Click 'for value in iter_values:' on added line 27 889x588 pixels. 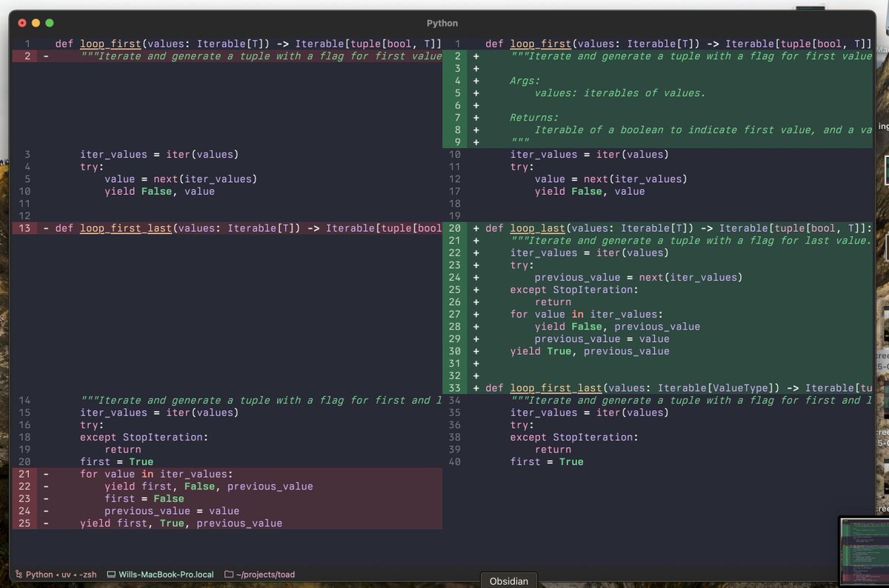tap(586, 314)
